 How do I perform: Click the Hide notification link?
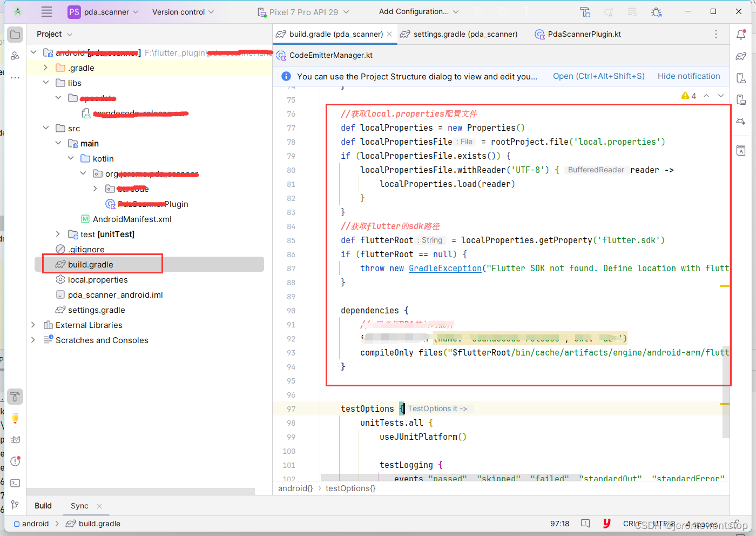[688, 76]
